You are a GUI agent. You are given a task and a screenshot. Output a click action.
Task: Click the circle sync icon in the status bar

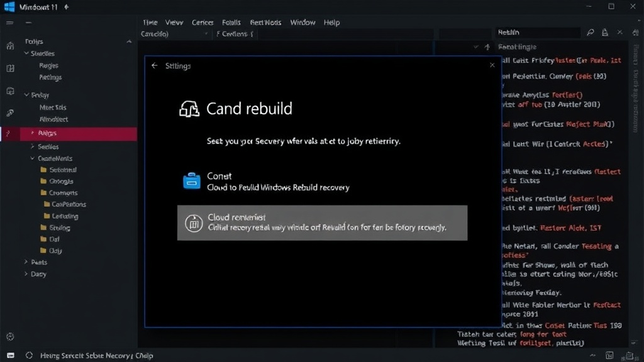click(x=29, y=356)
